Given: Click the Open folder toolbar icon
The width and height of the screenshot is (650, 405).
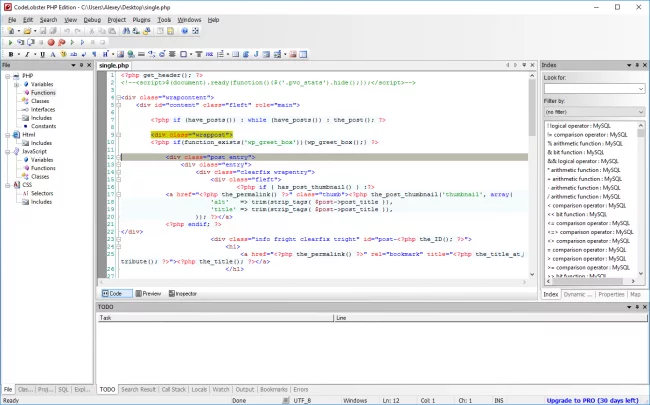Looking at the screenshot, I should click(27, 31).
